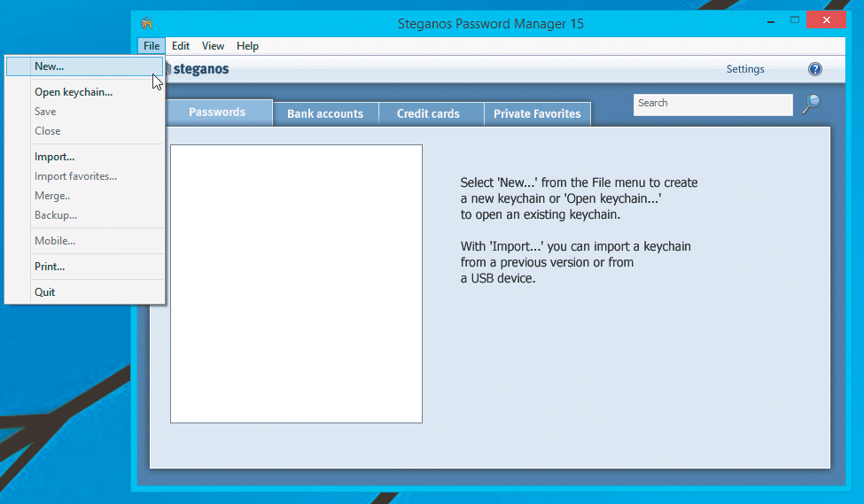Select New... from the File menu
The image size is (864, 504).
pyautogui.click(x=50, y=66)
